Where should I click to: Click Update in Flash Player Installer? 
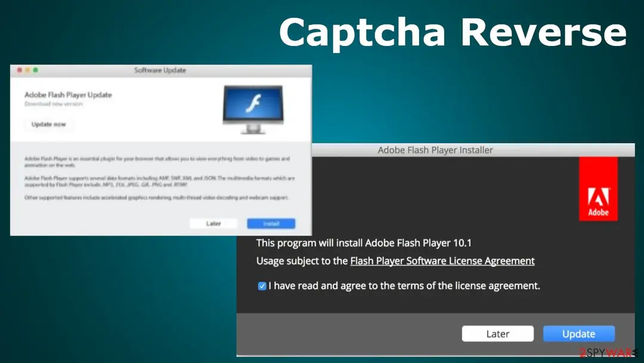click(578, 334)
